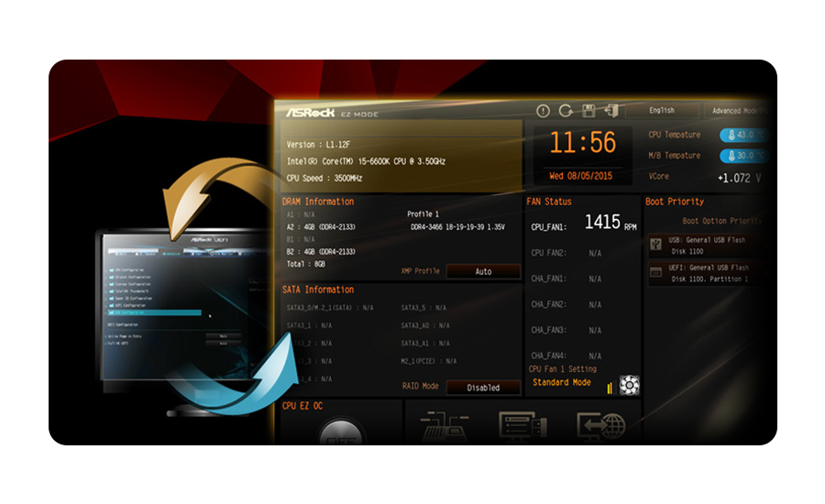Toggle the CPU EZ OC OFF knob
This screenshot has height=504, width=825.
pyautogui.click(x=341, y=433)
